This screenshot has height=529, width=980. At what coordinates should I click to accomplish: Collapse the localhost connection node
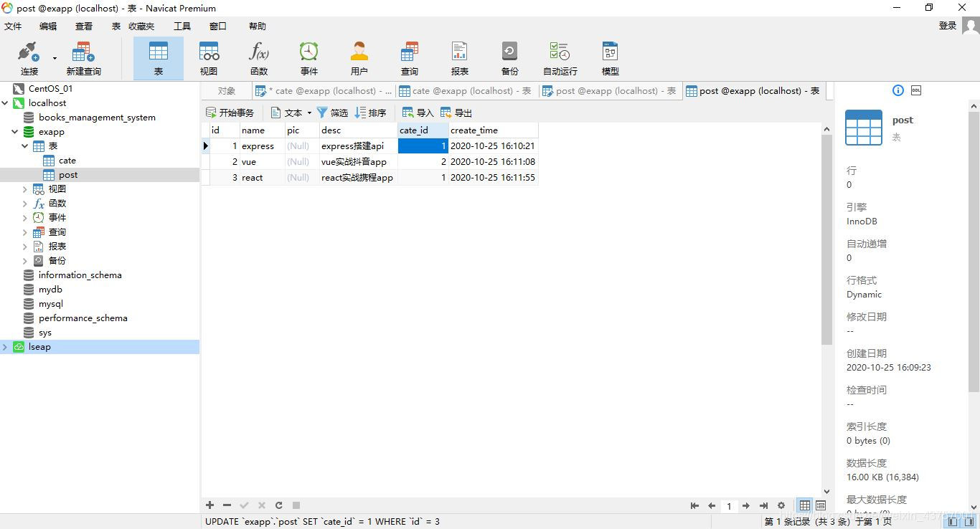pyautogui.click(x=5, y=103)
